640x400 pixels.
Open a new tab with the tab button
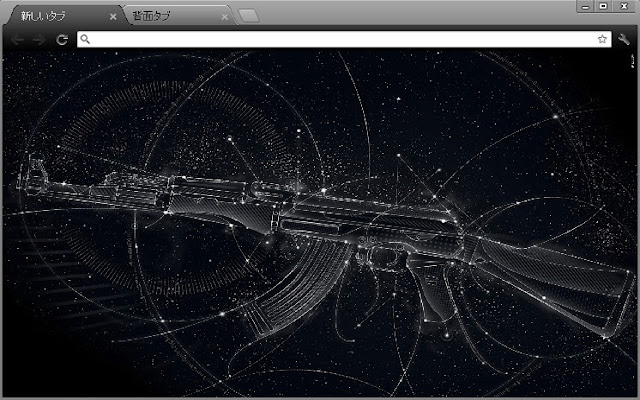click(249, 16)
